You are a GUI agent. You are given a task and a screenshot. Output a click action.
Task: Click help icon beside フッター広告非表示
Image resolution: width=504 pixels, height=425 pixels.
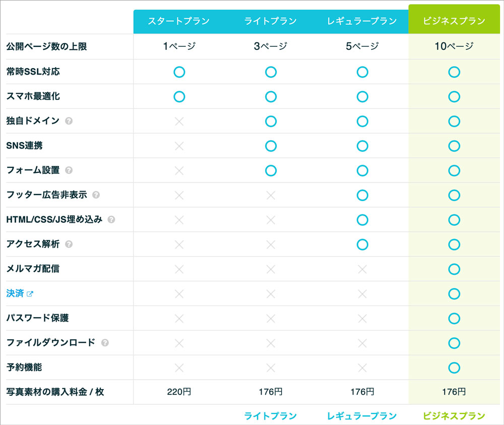tap(96, 195)
